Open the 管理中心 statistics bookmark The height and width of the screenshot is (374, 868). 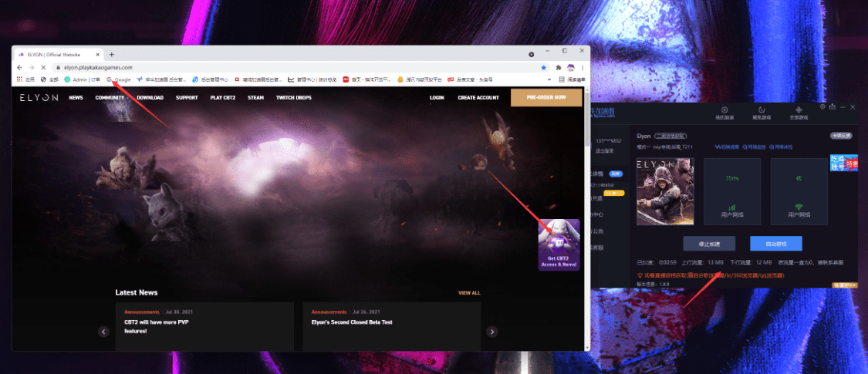point(312,79)
